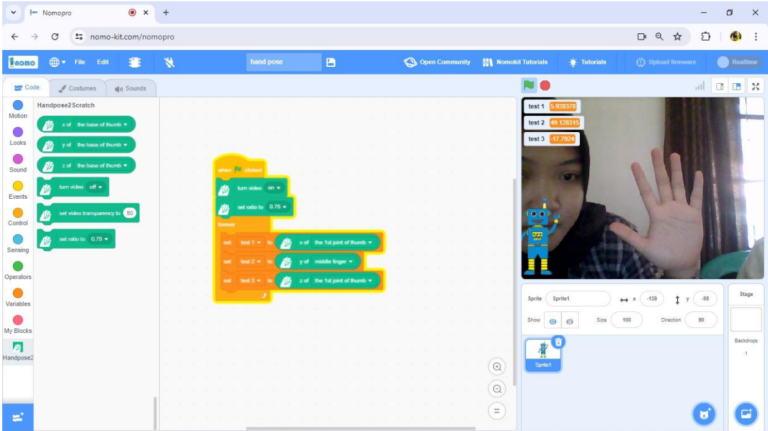Show the sprite with the eye icon

[553, 321]
